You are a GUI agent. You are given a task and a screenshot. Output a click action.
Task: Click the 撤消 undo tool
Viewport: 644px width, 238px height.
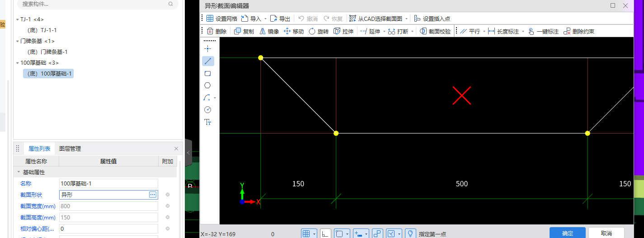pyautogui.click(x=308, y=19)
